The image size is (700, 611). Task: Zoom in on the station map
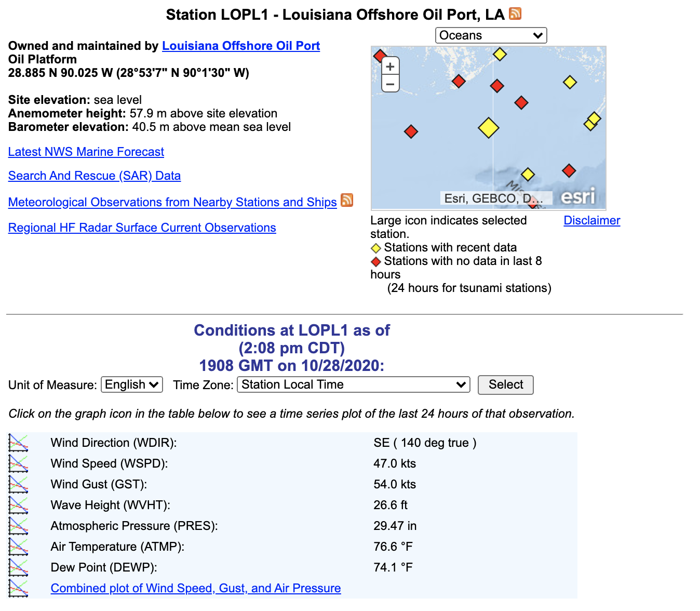[x=391, y=67]
